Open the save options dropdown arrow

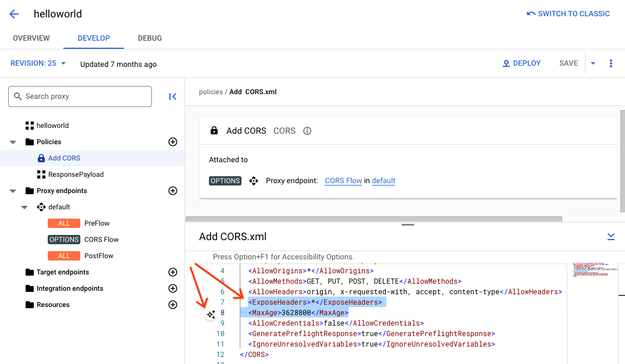tap(592, 63)
